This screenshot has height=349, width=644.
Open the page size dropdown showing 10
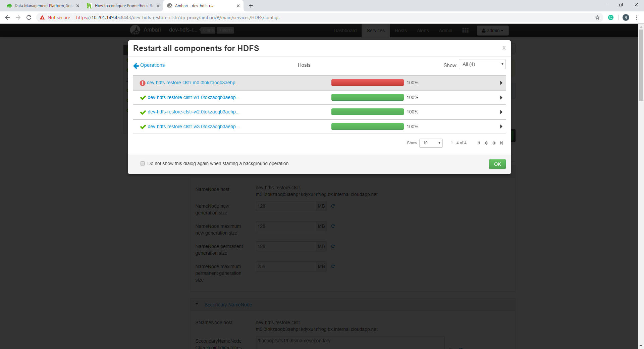431,143
